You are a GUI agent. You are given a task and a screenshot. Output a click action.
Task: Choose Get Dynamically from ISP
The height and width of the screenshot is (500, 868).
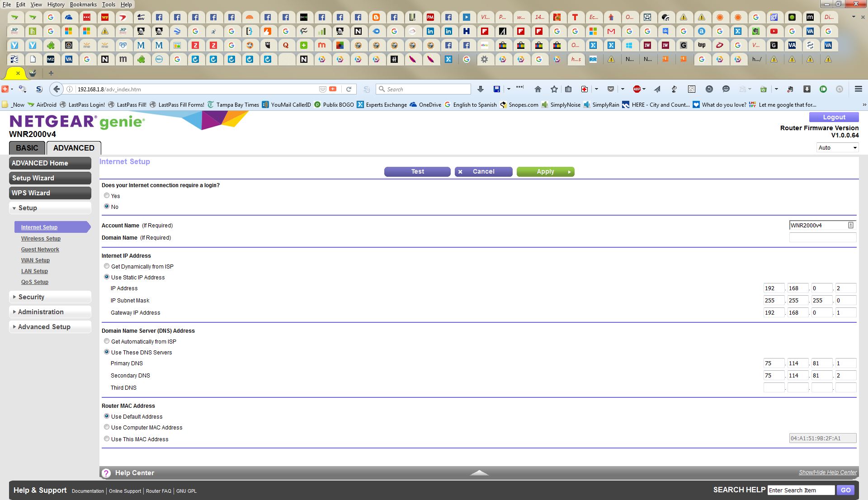(107, 266)
